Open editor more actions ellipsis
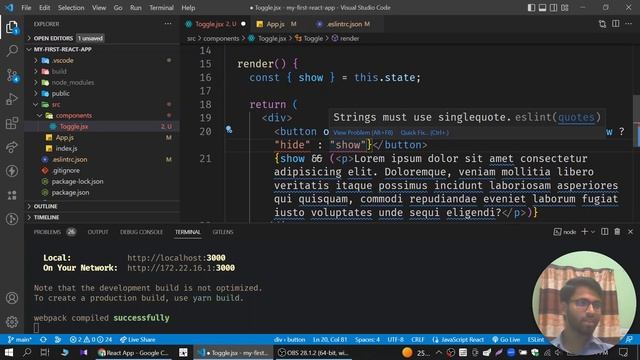Screen dimensions: 640x360 629,24
